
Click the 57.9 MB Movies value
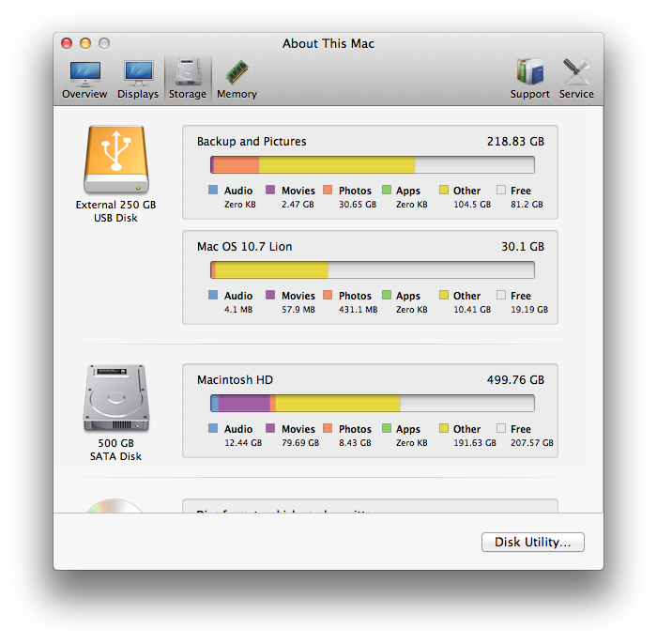(x=298, y=310)
